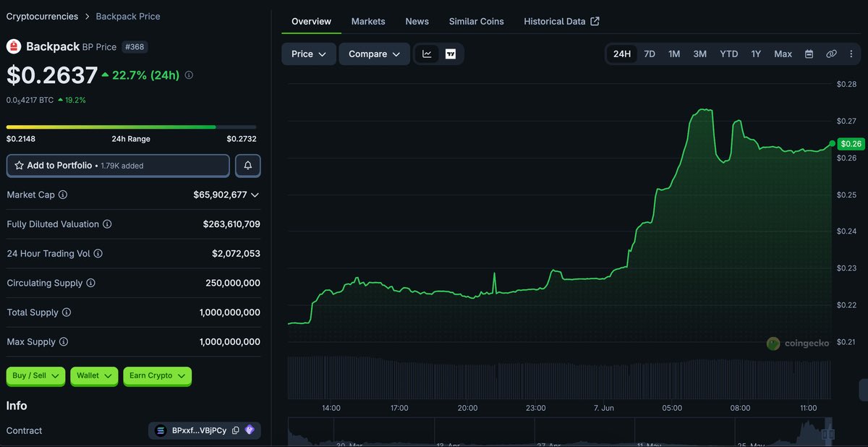Select the Max time range
This screenshot has width=868, height=447.
pyautogui.click(x=783, y=54)
